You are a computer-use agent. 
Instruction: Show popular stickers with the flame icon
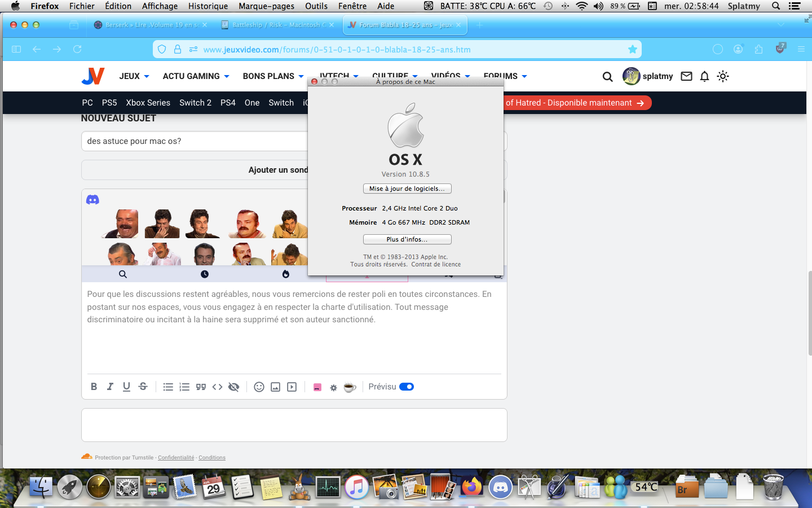click(x=286, y=274)
